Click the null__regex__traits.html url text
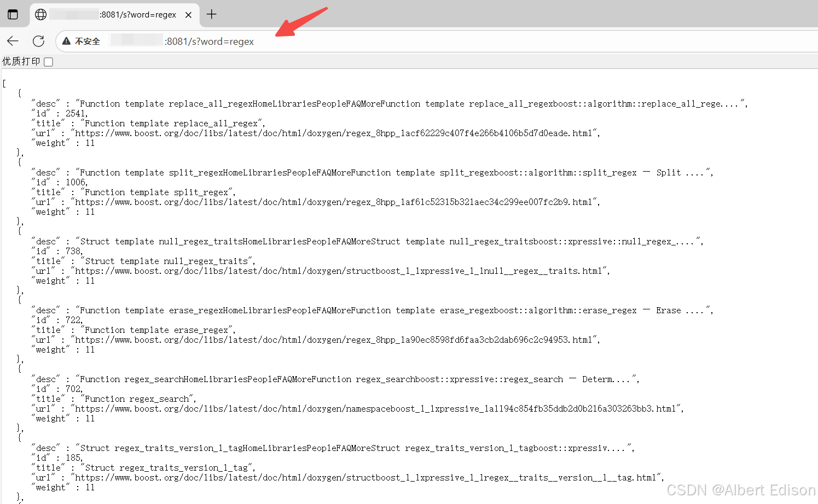This screenshot has height=504, width=818. (339, 271)
